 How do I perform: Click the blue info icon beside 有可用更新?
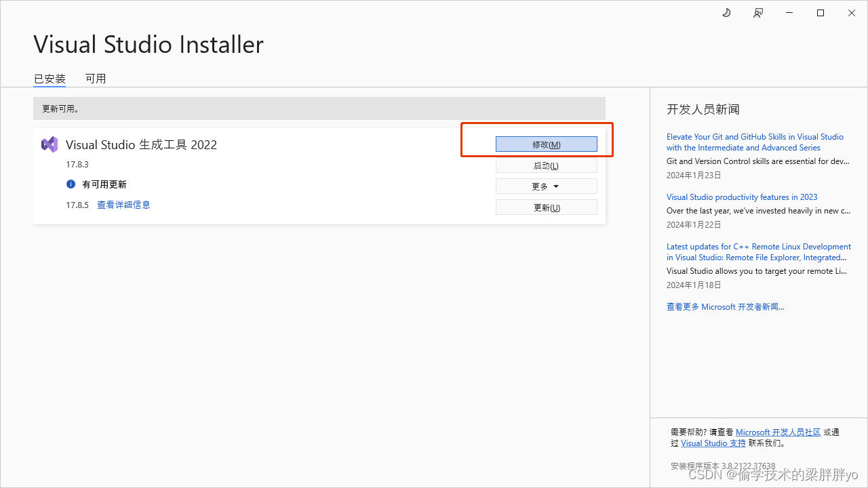click(71, 184)
